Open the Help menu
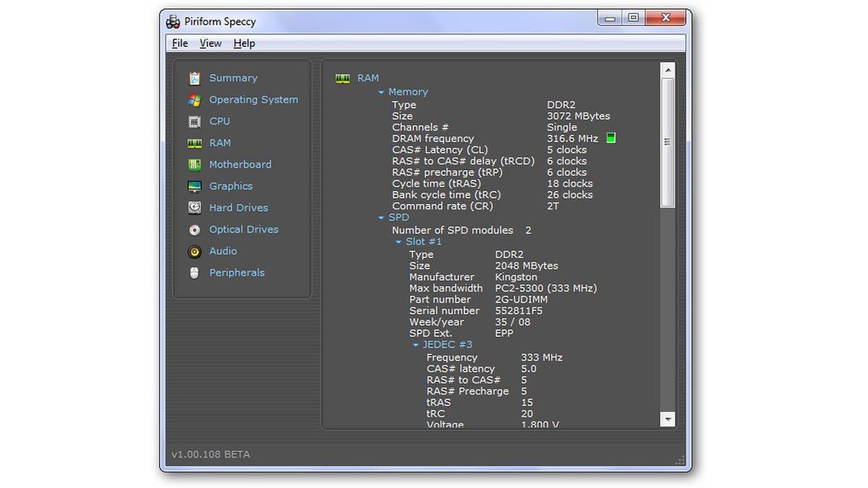Viewport: 868px width, 488px height. click(244, 43)
